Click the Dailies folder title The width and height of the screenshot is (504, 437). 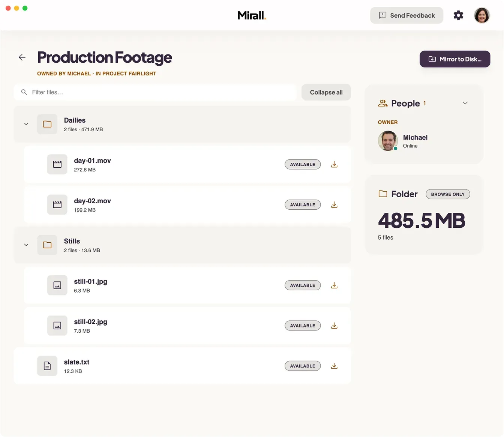[x=75, y=120]
